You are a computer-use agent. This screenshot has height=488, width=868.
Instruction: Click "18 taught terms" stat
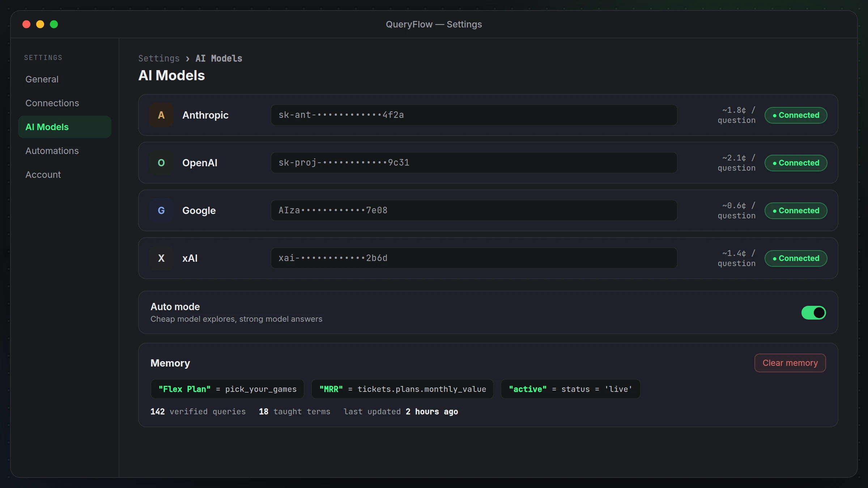click(x=294, y=411)
